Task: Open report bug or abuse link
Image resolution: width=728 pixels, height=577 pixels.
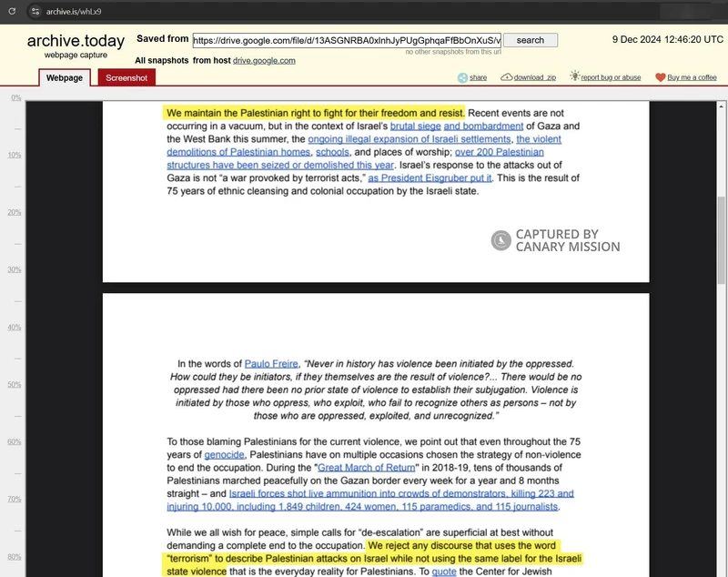Action: tap(611, 77)
